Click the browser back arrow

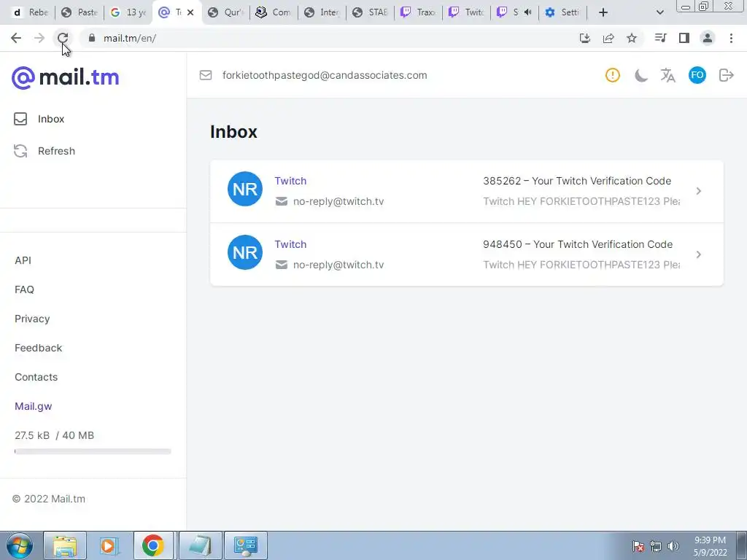coord(16,38)
